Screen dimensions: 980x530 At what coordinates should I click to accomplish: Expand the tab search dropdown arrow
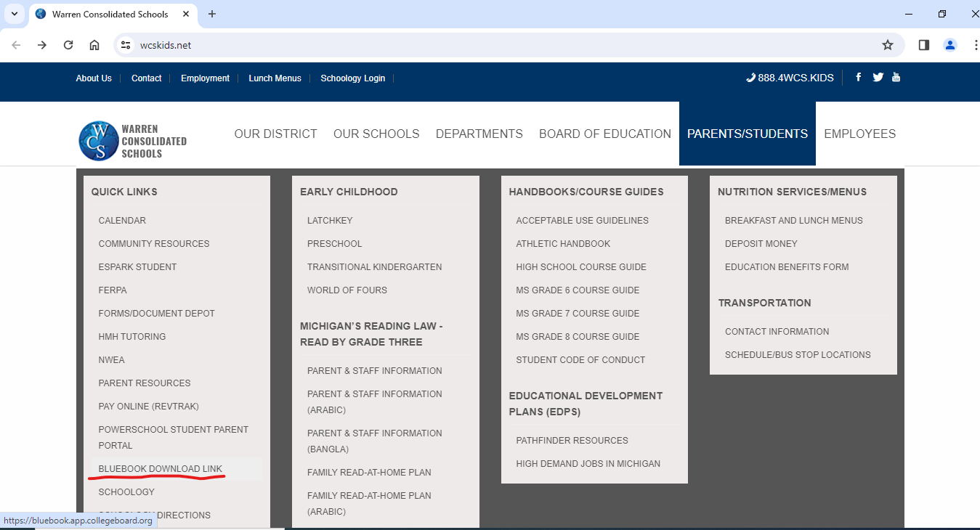tap(14, 14)
